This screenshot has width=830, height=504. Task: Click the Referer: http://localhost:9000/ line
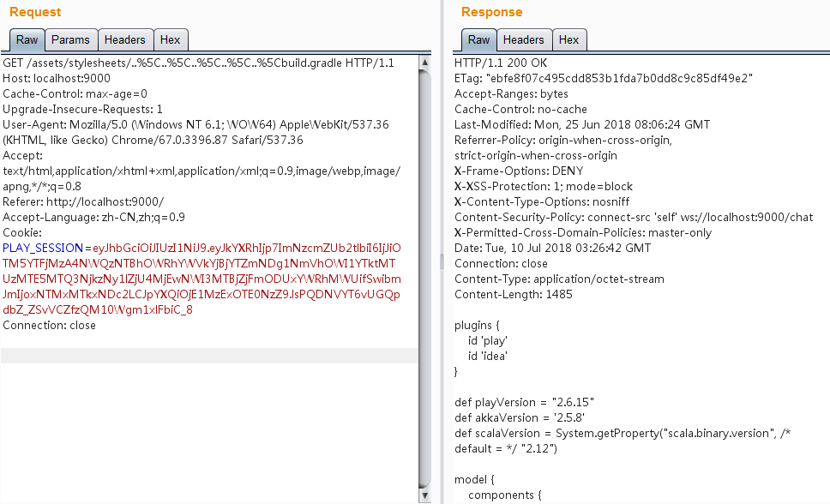pyautogui.click(x=83, y=201)
